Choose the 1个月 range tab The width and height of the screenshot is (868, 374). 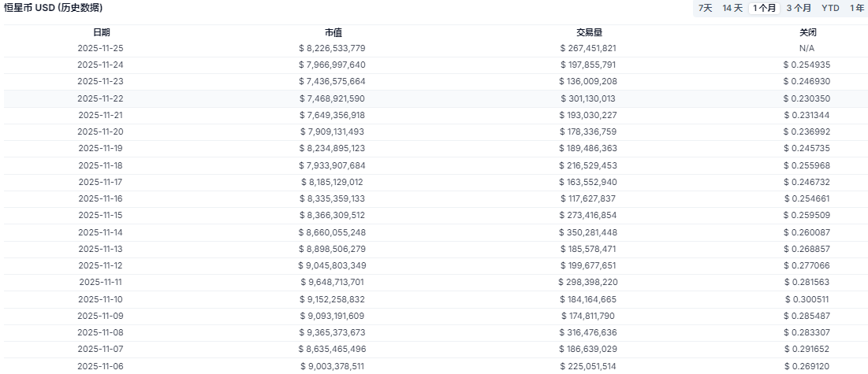click(x=764, y=8)
